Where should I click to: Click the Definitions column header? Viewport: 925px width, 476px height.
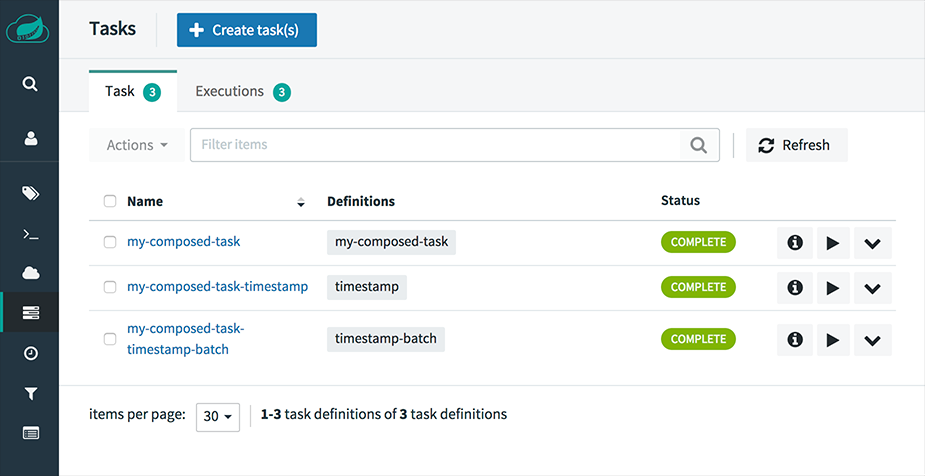point(361,201)
